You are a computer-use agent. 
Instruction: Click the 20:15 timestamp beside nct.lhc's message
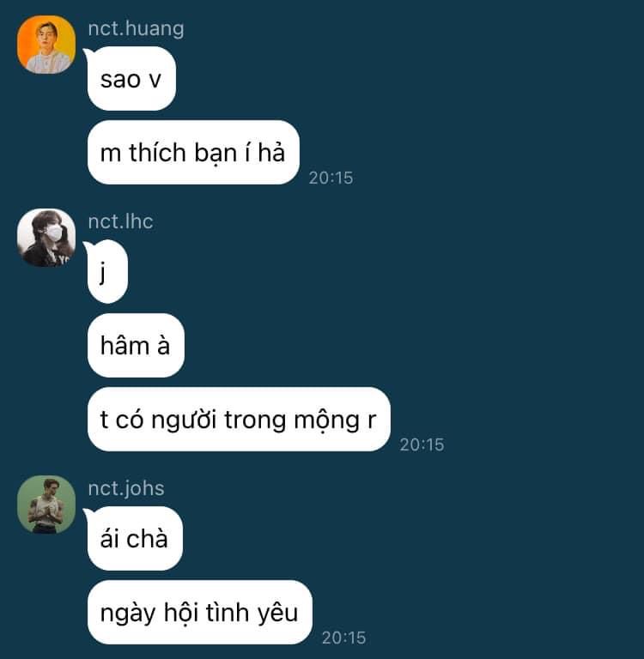422,444
